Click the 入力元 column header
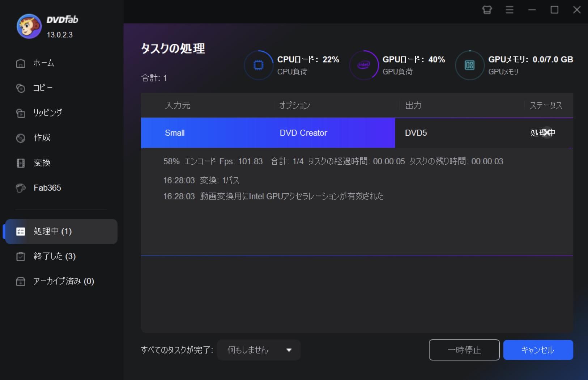 click(x=178, y=105)
